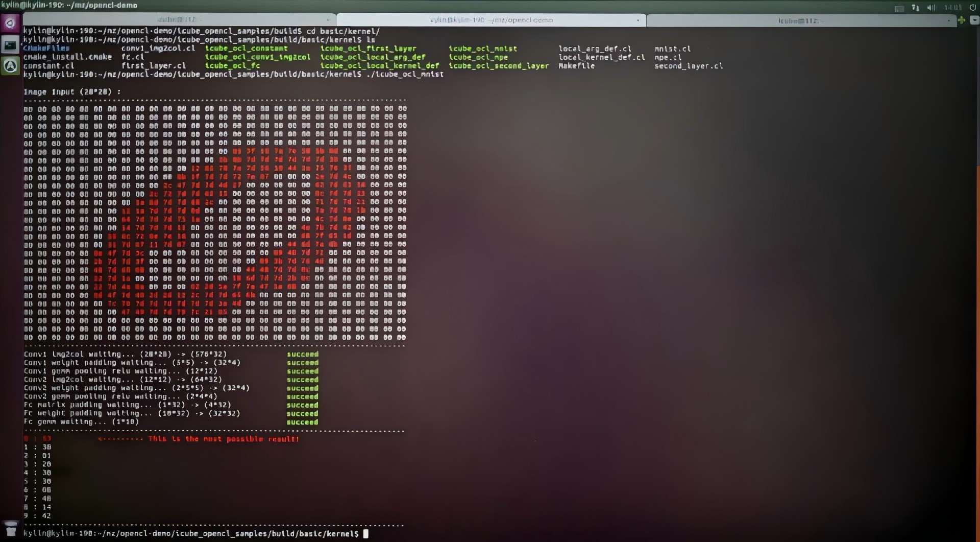Click the Terminal icon in the launcher
Image resolution: width=980 pixels, height=542 pixels.
(10, 45)
